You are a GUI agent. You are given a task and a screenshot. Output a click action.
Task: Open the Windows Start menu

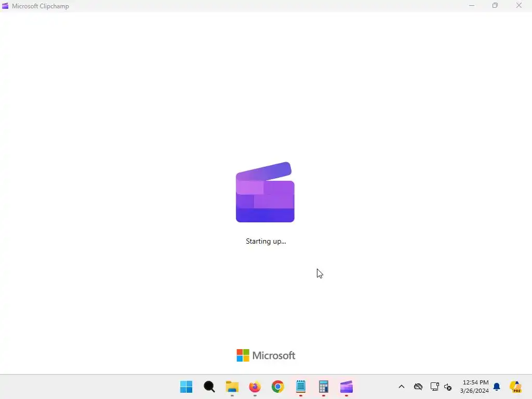tap(187, 387)
